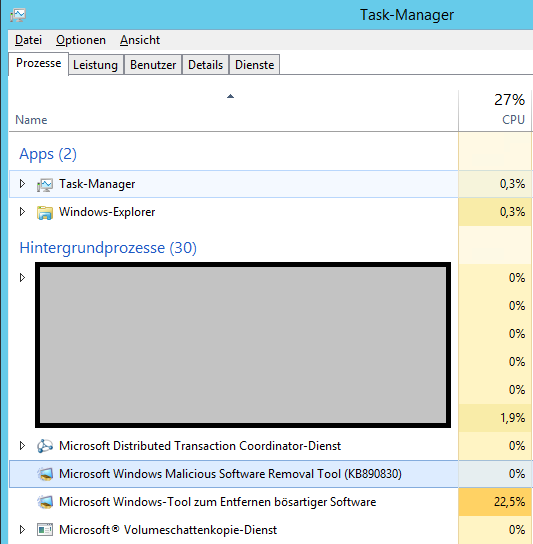Select the Hintergrundprozesse (30) group heading
The image size is (533, 544).
coord(108,248)
